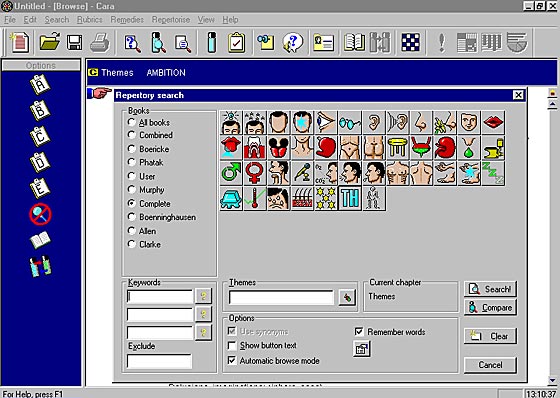Save using the floppy disk icon
The width and height of the screenshot is (560, 398).
tap(74, 43)
